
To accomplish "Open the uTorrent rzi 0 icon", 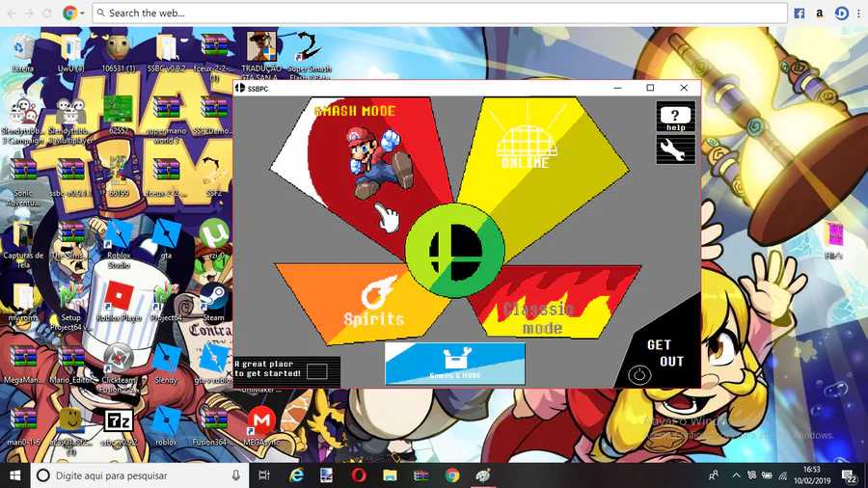I will [214, 239].
